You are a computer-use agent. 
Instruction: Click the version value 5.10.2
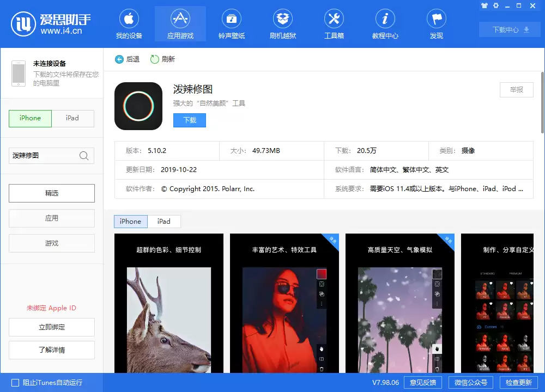(x=157, y=151)
